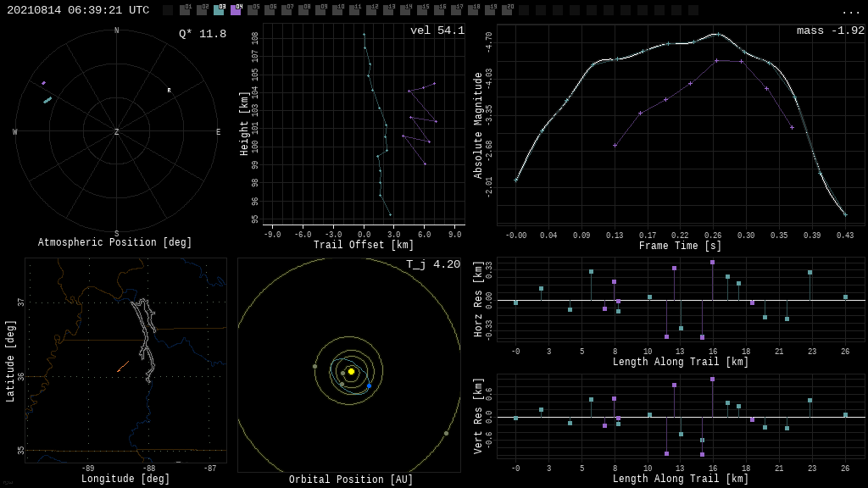The image size is (868, 488).
Task: Open the three-dot overflow menu
Action: [x=850, y=11]
